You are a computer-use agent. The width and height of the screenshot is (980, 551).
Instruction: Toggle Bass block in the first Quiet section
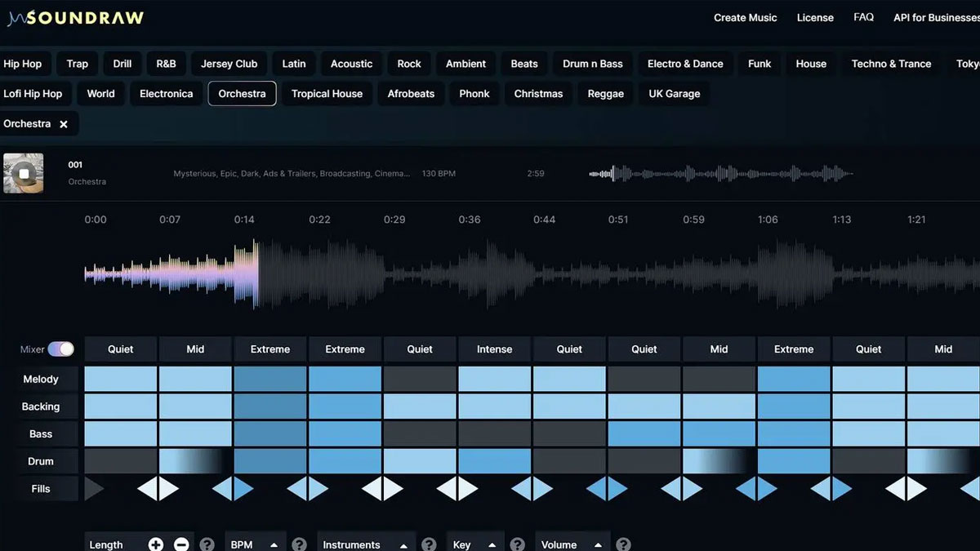(121, 433)
